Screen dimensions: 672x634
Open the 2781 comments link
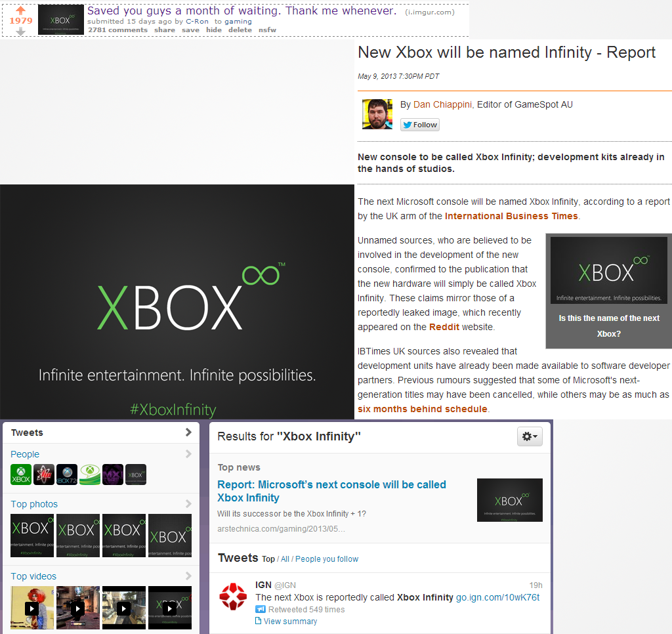pos(118,30)
